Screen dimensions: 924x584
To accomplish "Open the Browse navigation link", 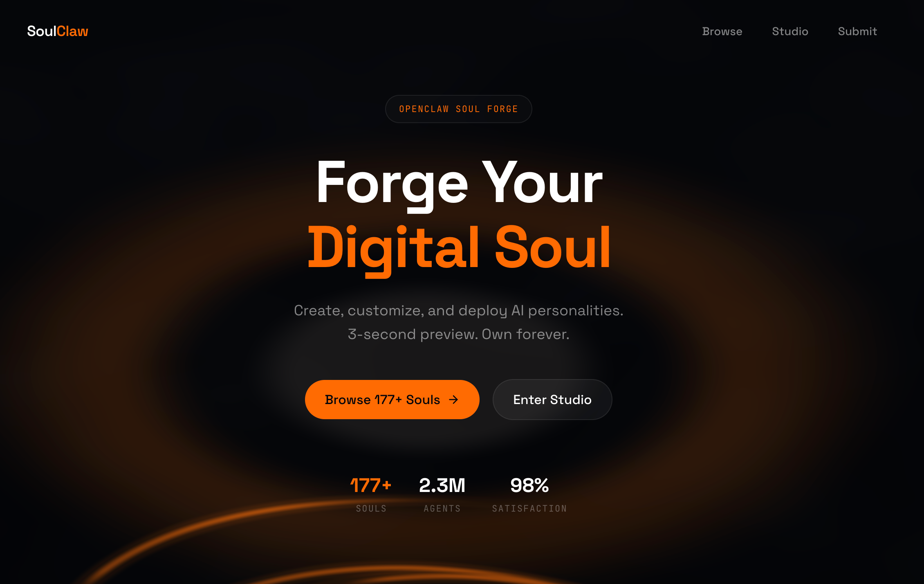I will 722,31.
